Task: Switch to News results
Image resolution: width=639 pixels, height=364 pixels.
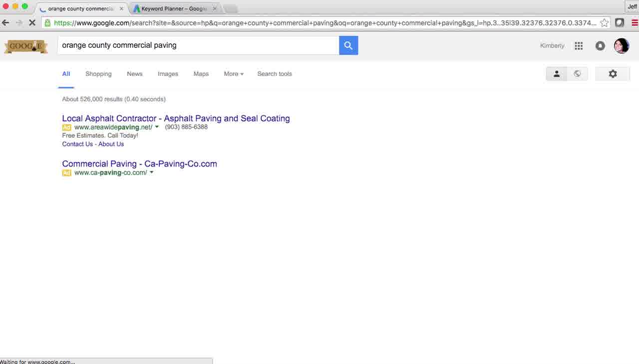Action: click(x=135, y=74)
